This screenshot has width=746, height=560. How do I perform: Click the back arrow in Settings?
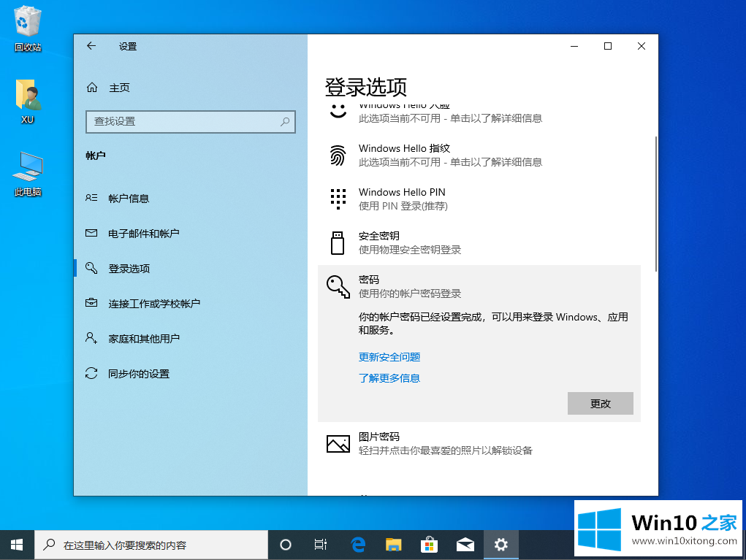91,46
